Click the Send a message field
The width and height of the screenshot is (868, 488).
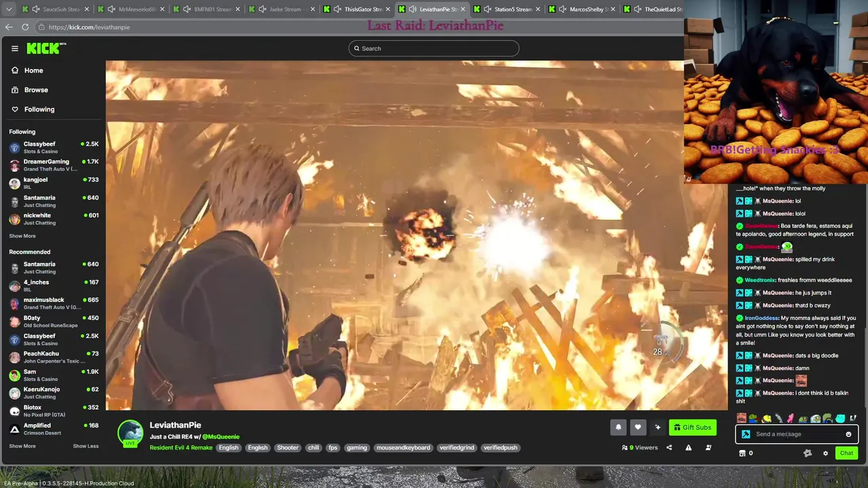coord(797,434)
